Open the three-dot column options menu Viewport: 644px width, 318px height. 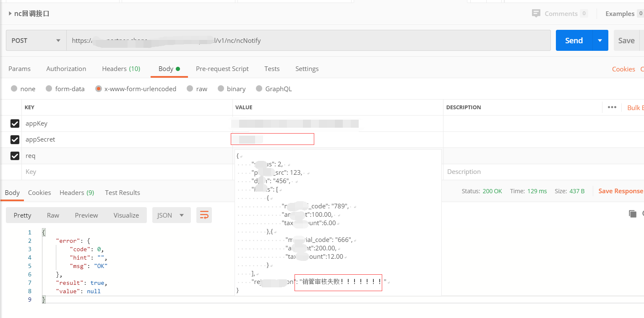point(612,107)
